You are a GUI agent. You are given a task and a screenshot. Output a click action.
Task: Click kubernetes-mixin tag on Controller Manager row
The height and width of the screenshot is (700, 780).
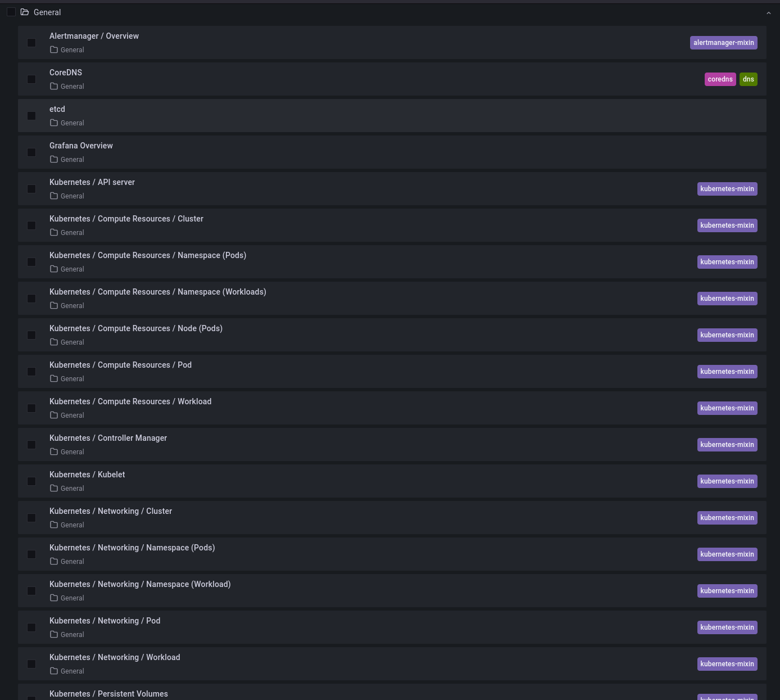coord(727,445)
